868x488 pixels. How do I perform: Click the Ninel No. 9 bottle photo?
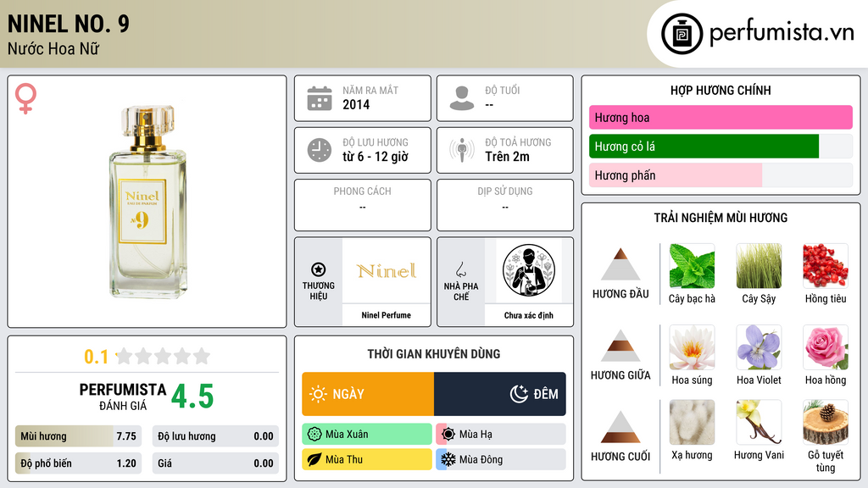pyautogui.click(x=147, y=202)
